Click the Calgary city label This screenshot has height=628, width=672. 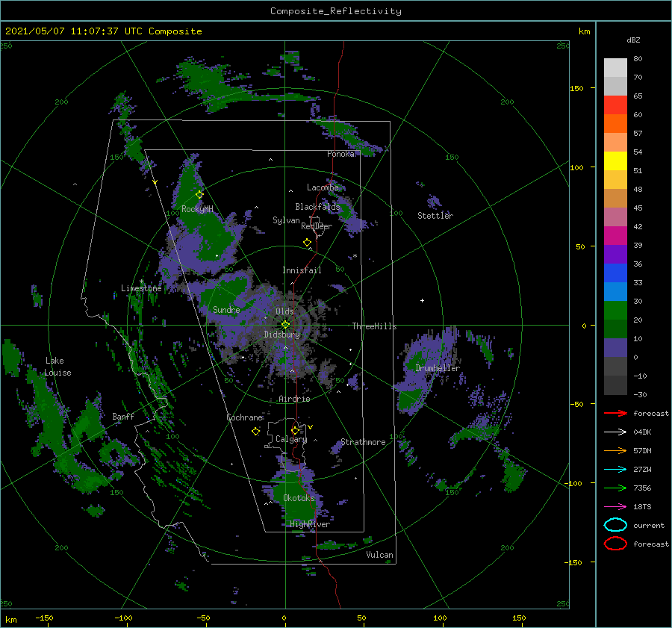[291, 439]
